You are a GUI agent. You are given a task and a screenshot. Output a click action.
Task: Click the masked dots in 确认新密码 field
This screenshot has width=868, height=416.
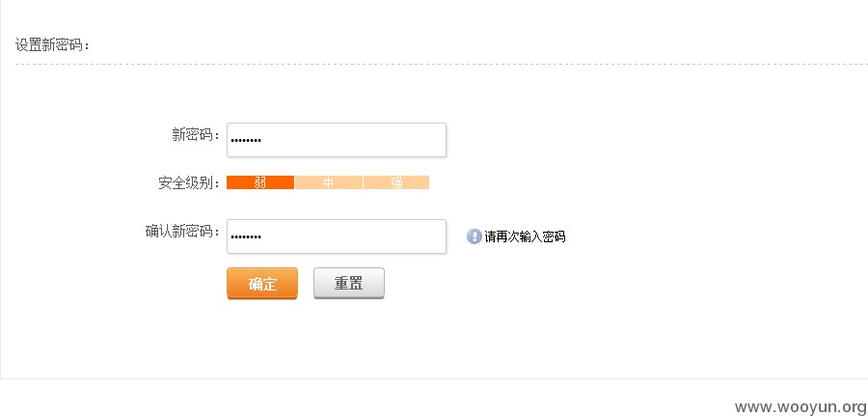coord(246,237)
